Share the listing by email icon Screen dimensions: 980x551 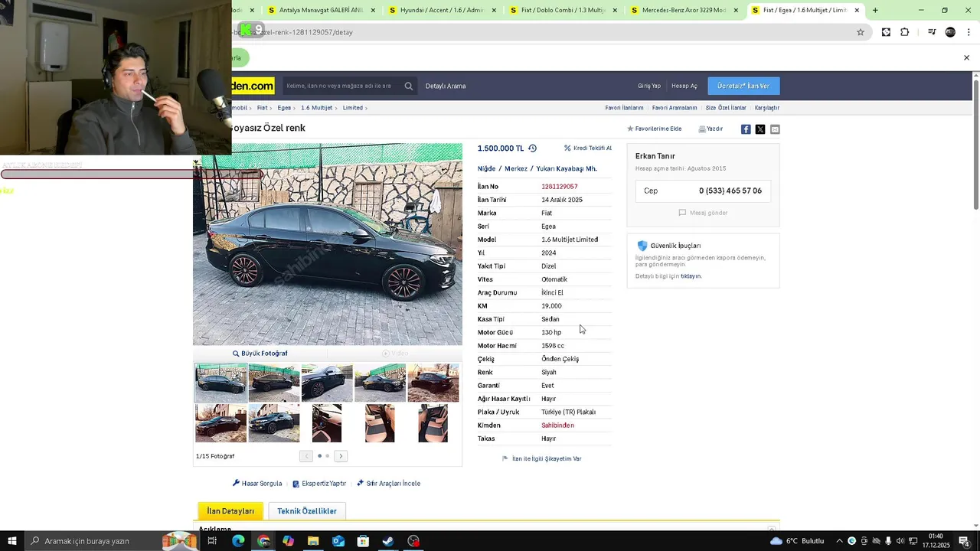tap(775, 129)
